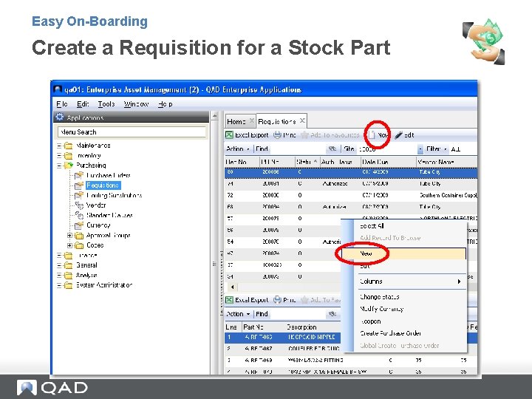Screen dimensions: 532x399
Task: Click the upper Find button
Action: [262, 149]
